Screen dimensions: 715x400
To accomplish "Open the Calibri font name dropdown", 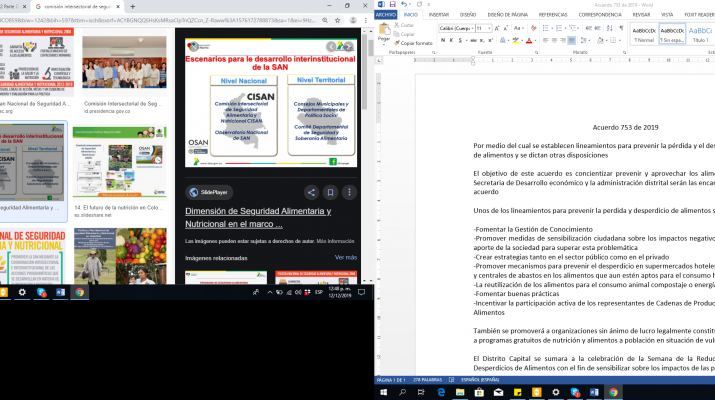I will (471, 28).
